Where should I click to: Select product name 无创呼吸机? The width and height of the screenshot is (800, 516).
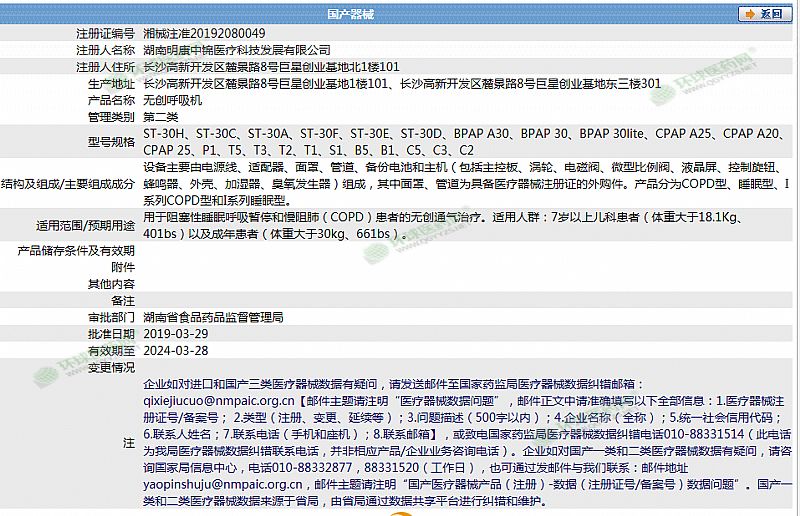(173, 101)
